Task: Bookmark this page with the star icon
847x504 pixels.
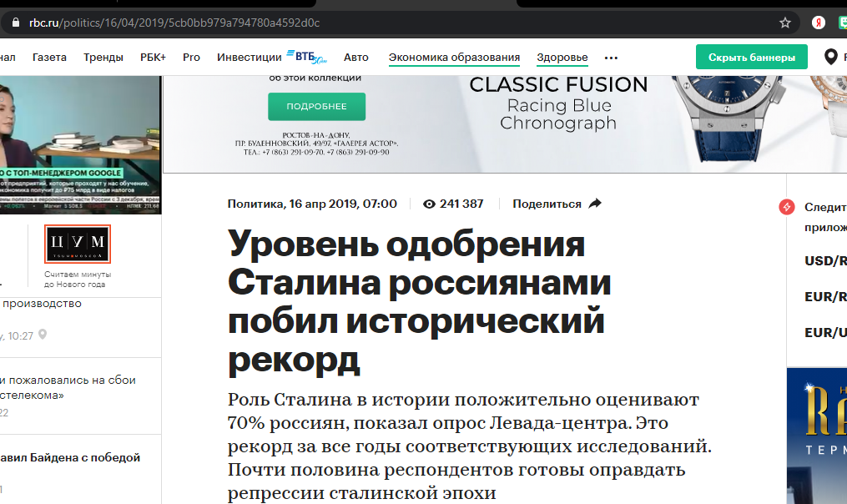Action: [x=785, y=23]
